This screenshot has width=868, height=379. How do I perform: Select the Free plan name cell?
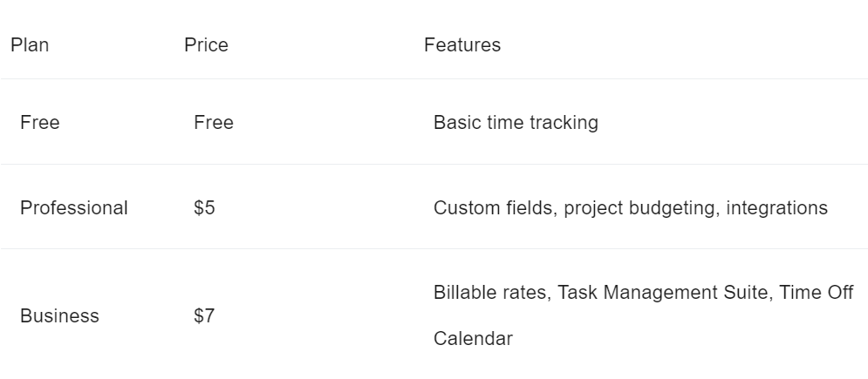pos(40,122)
